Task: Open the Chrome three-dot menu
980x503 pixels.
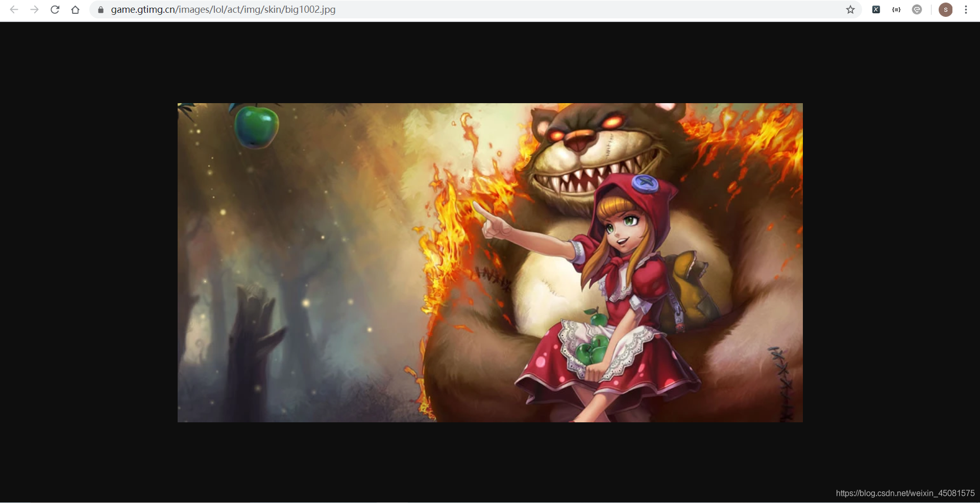Action: point(966,10)
